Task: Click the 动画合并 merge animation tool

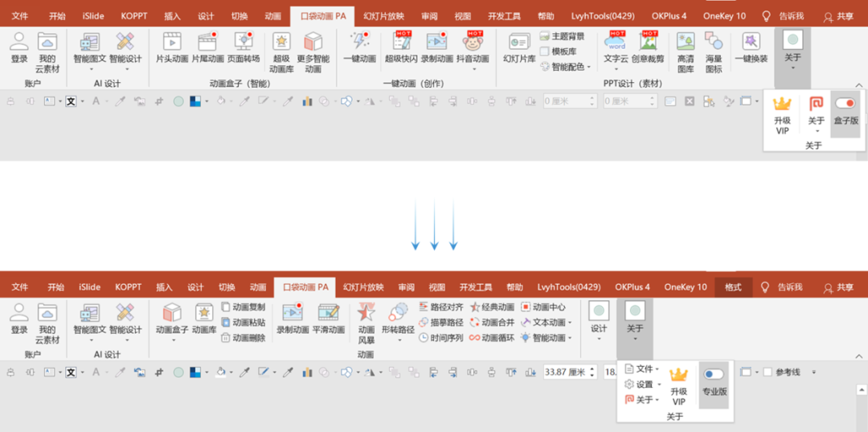Action: point(492,323)
